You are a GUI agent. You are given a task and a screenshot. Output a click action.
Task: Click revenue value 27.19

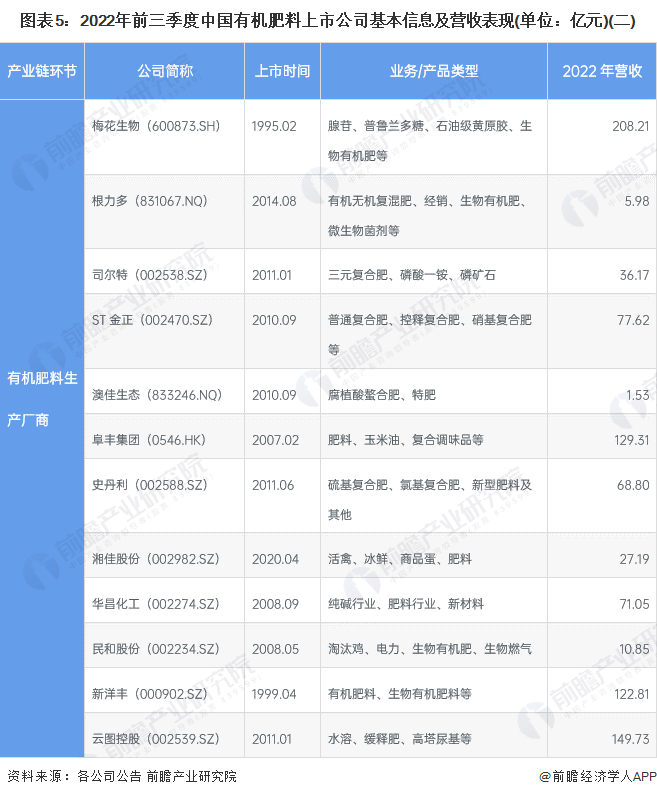coord(634,559)
